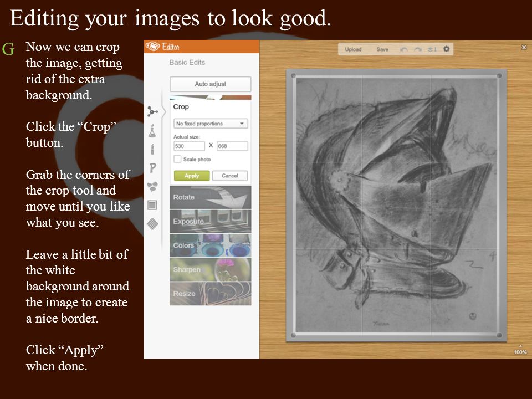532x399 pixels.
Task: Click the Save button
Action: (382, 49)
